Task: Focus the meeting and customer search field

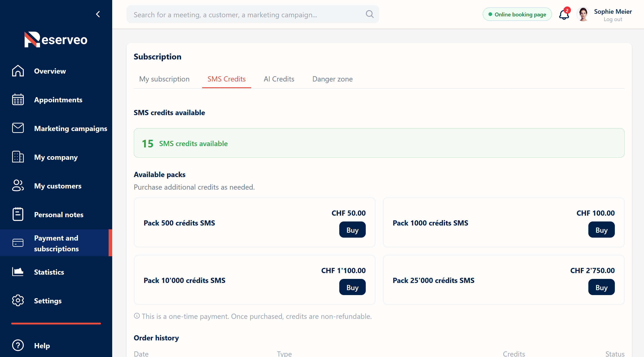Action: (x=252, y=14)
